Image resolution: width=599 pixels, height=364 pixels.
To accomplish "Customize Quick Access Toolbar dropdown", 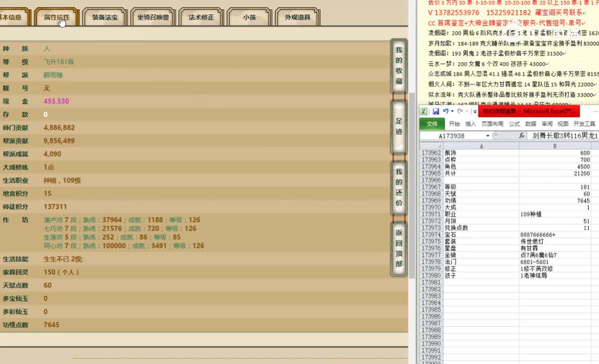I will point(475,111).
